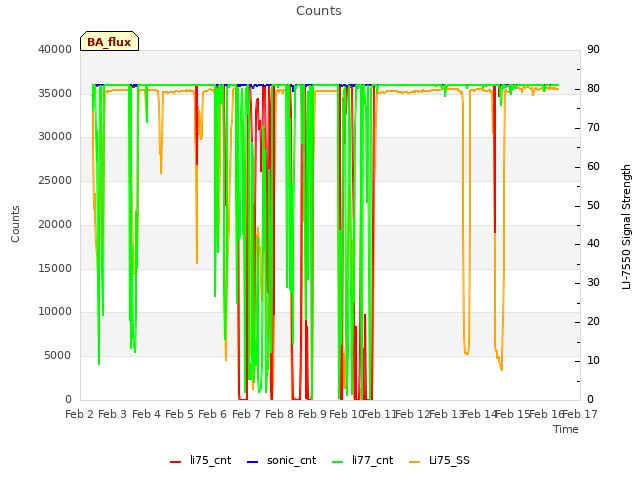Click the 40000 tick label
The width and height of the screenshot is (640, 480).
pos(55,49)
